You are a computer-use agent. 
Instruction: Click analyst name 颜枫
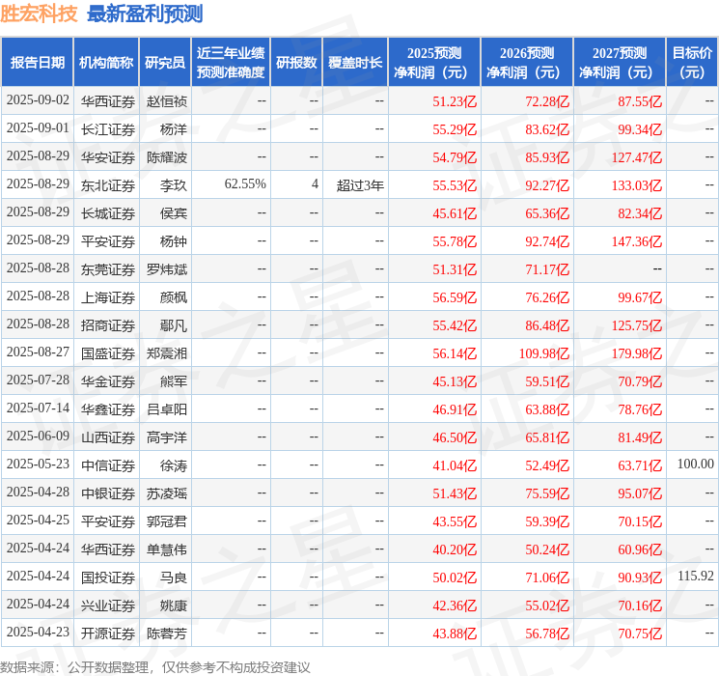[x=173, y=298]
